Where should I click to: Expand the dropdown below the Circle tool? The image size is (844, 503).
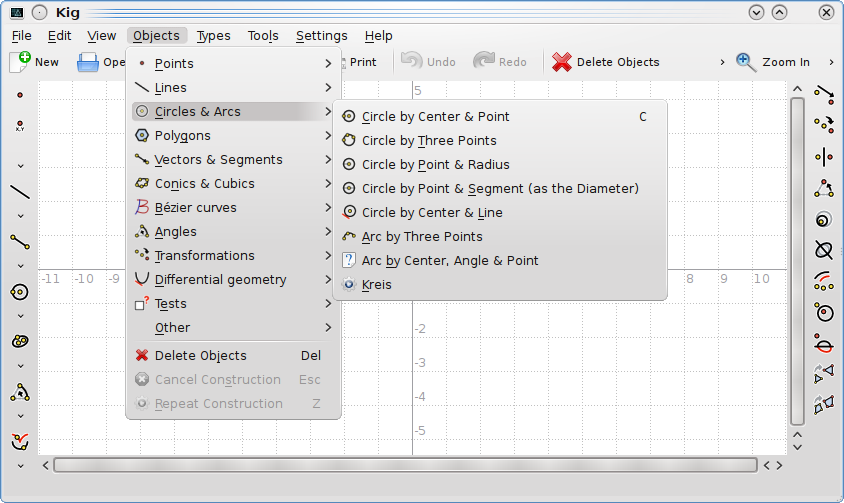(x=20, y=316)
